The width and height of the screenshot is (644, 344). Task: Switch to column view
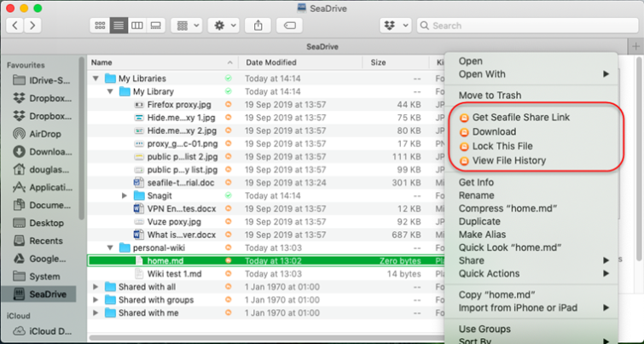pos(137,26)
